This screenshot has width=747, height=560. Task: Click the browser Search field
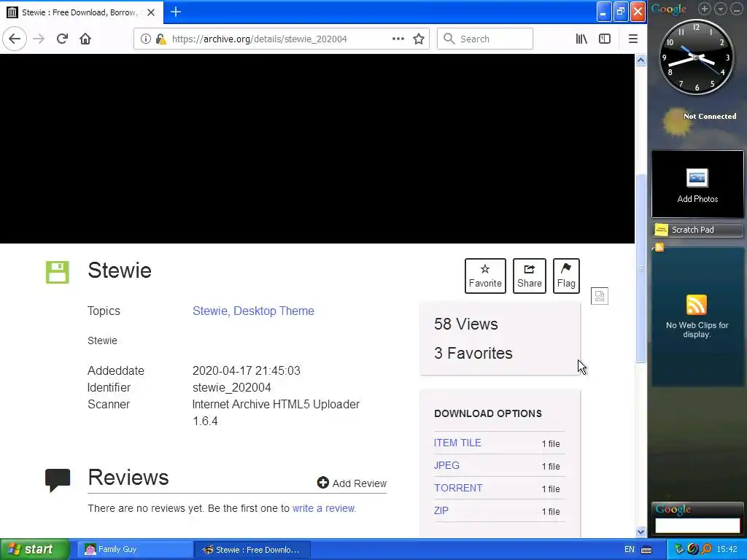[x=485, y=39]
